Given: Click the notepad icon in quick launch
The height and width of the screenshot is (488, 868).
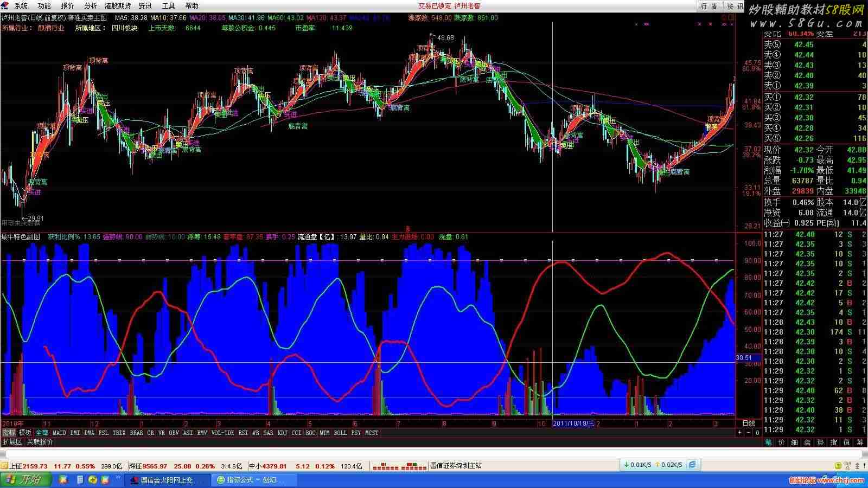Looking at the screenshot, I should [x=80, y=480].
